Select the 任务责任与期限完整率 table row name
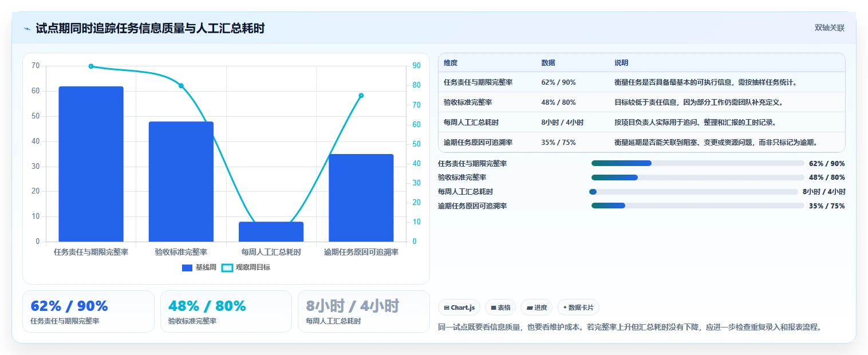The image size is (868, 355). pos(478,82)
